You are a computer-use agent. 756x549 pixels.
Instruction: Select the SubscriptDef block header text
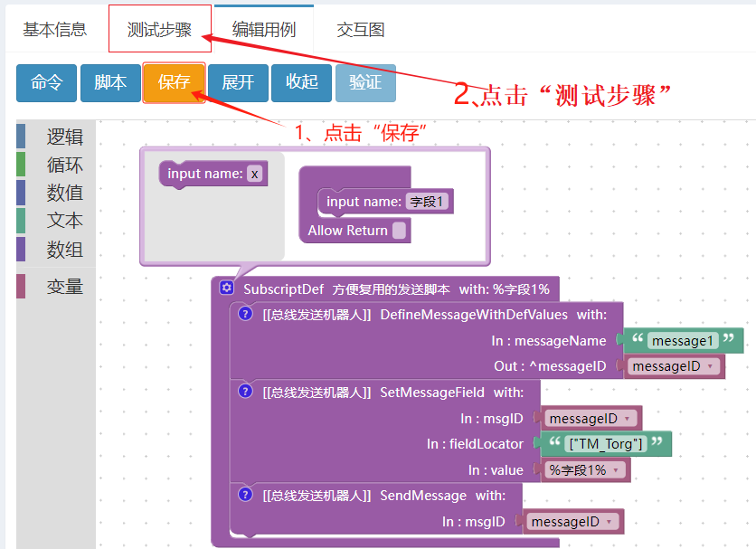click(x=283, y=289)
